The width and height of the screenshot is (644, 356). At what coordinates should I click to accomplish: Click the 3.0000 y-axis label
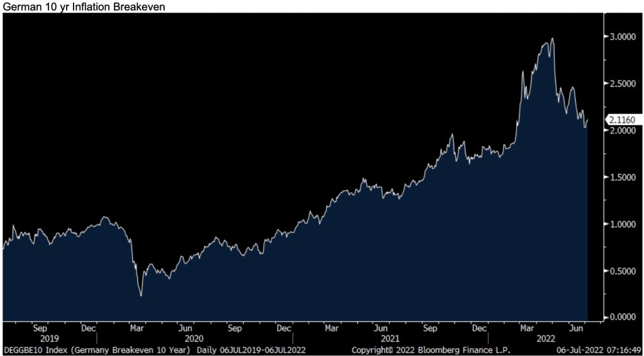click(621, 37)
